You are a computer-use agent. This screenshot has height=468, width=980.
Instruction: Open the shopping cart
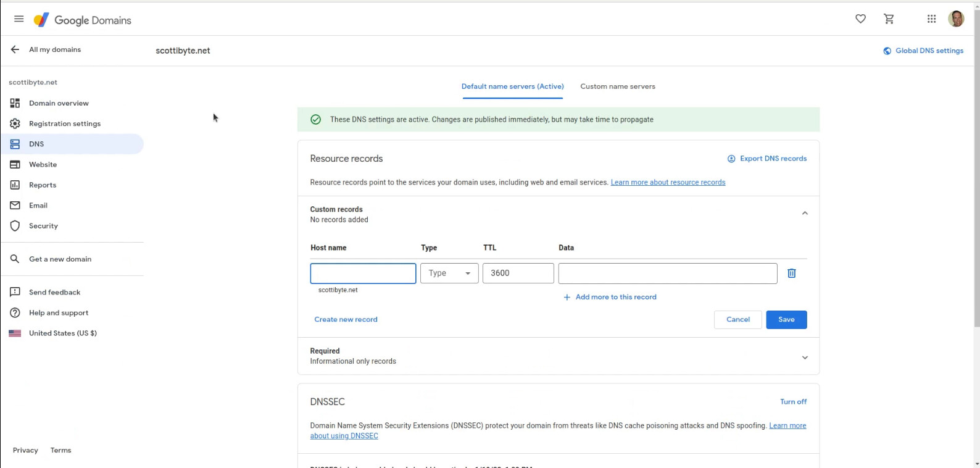889,19
